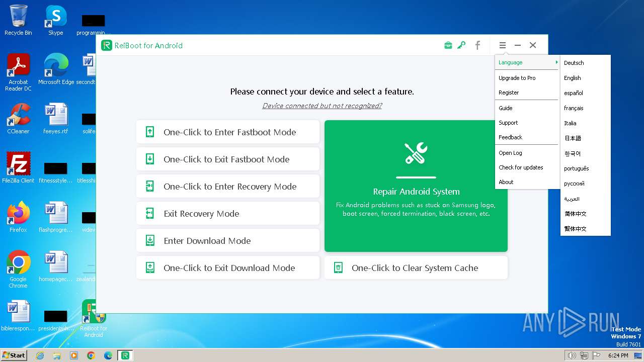
Task: Choose 한국어 language
Action: 586,153
